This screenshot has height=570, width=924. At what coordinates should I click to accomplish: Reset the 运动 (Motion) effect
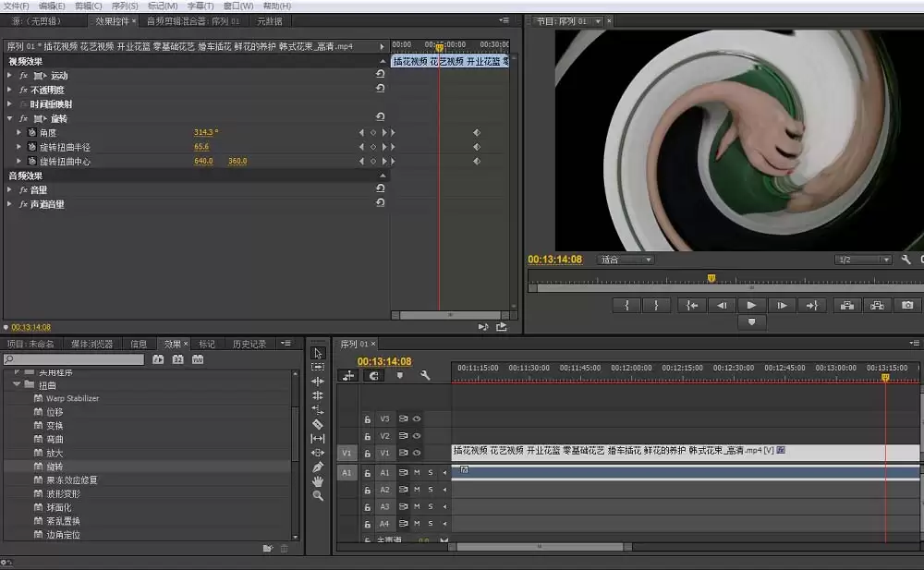tap(380, 75)
